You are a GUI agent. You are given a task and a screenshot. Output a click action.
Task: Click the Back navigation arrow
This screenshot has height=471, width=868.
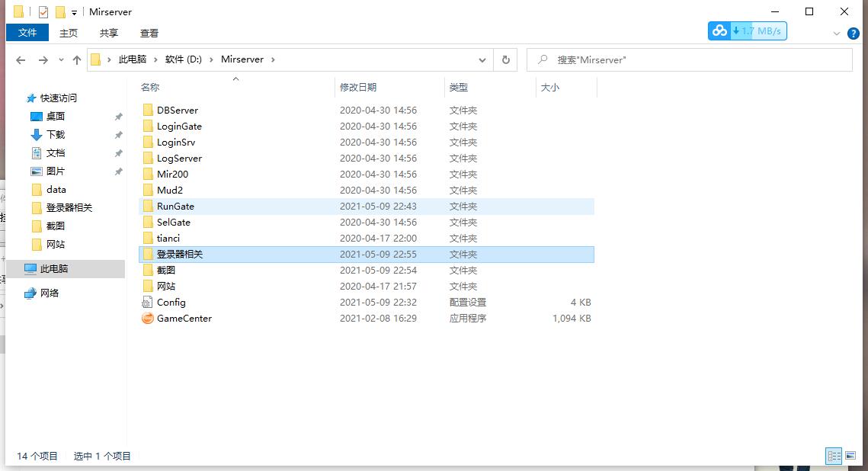point(21,59)
